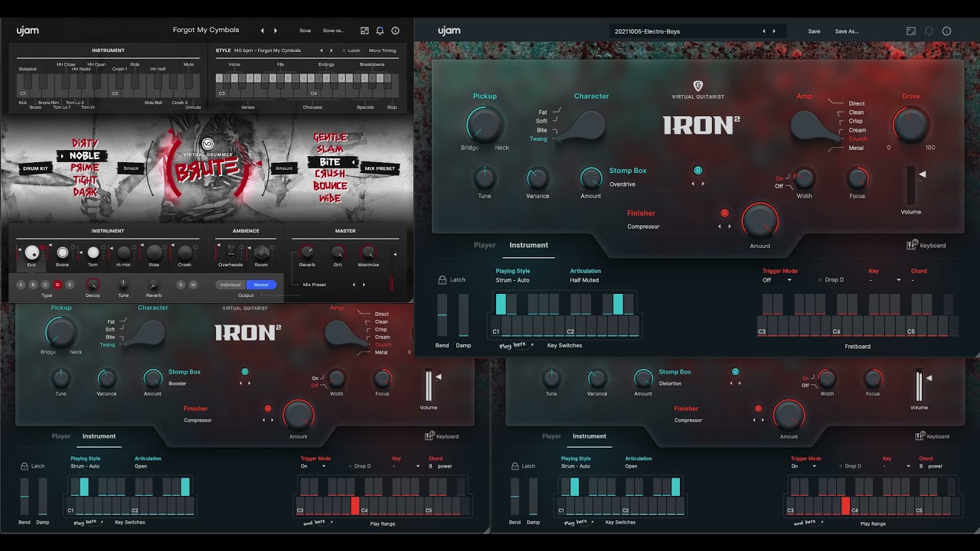The width and height of the screenshot is (980, 551).
Task: Select next Finisher after Compressor in Electro-Boys
Action: pyautogui.click(x=730, y=227)
